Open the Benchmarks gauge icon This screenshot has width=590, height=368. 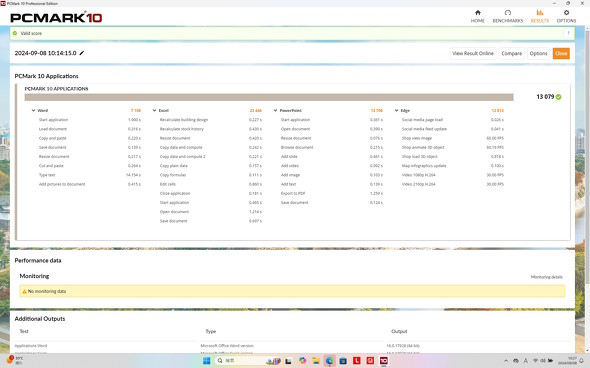pos(508,13)
